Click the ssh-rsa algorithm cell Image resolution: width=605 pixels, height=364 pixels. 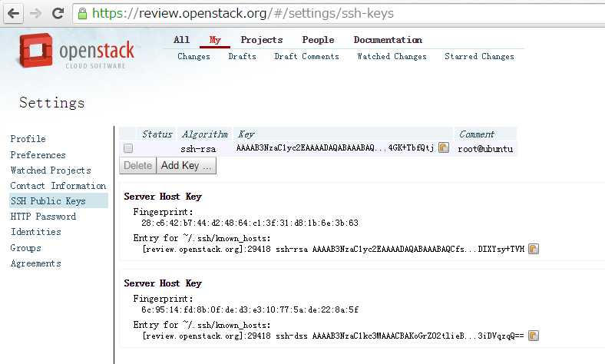tap(198, 149)
